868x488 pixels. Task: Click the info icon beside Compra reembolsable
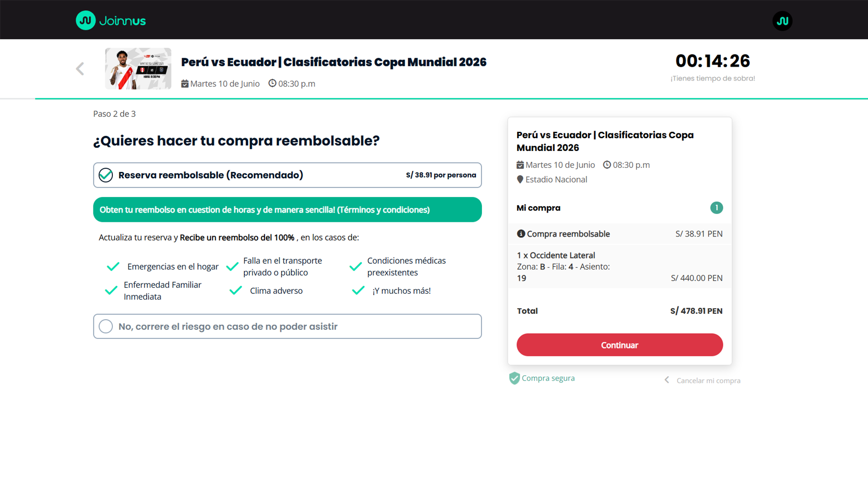click(521, 234)
